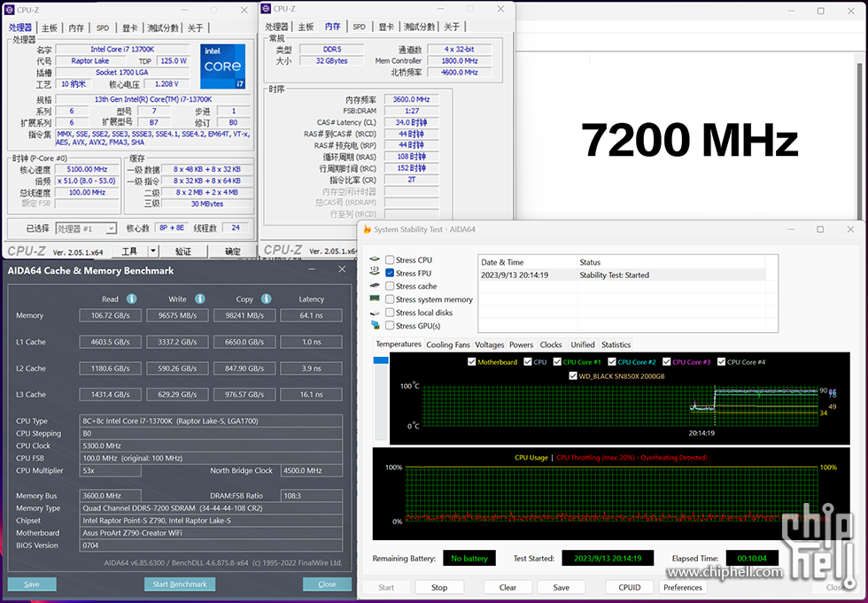
Task: Select the Powers tab in Stability Test
Action: [x=522, y=344]
